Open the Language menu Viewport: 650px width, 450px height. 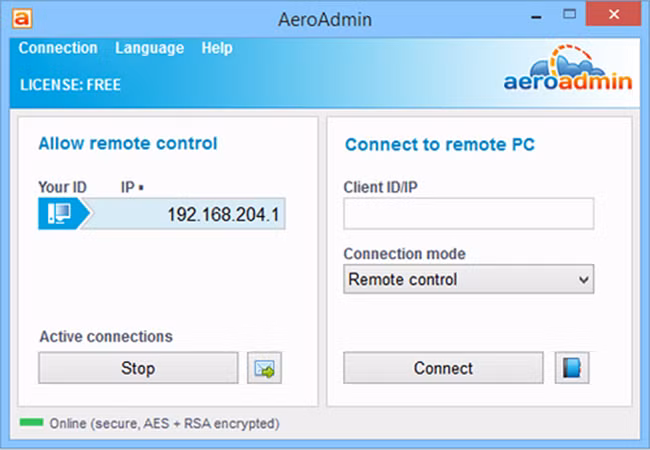tap(149, 48)
